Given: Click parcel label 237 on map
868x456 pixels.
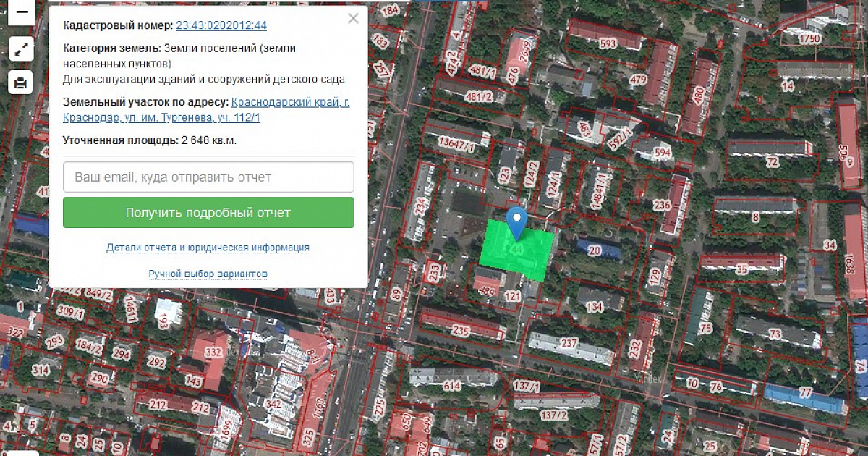Looking at the screenshot, I should tap(569, 343).
